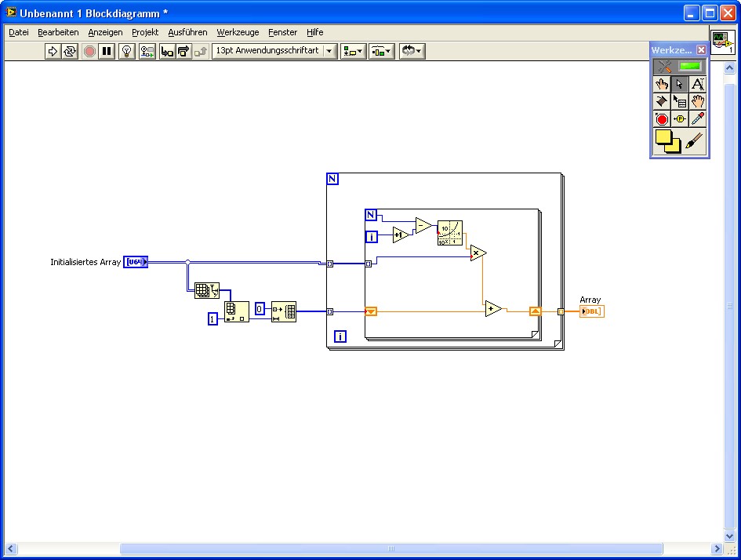Open the Hilfe menu
The image size is (741, 560).
(314, 32)
